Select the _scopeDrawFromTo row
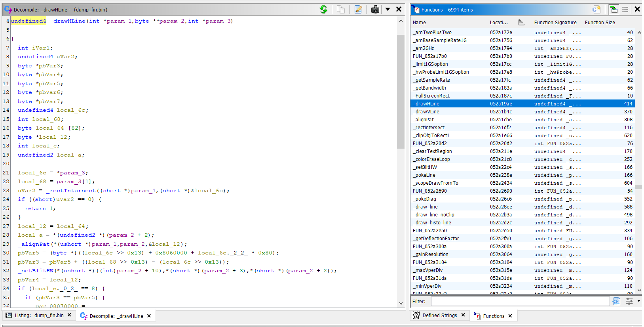 [522, 183]
